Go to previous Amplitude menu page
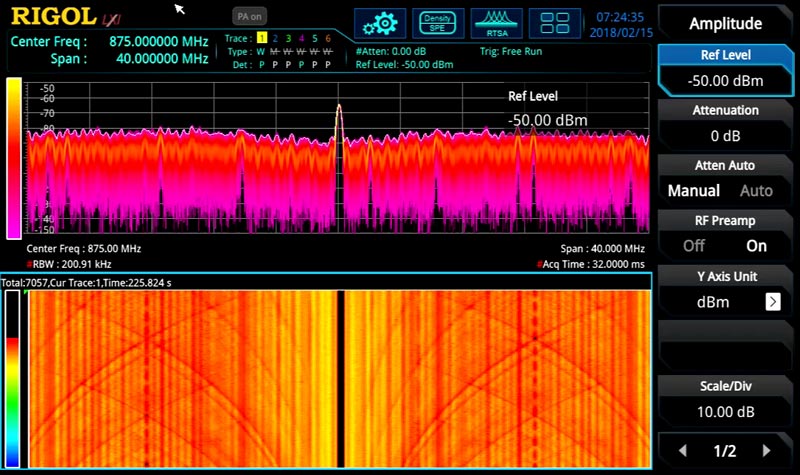 pyautogui.click(x=682, y=451)
